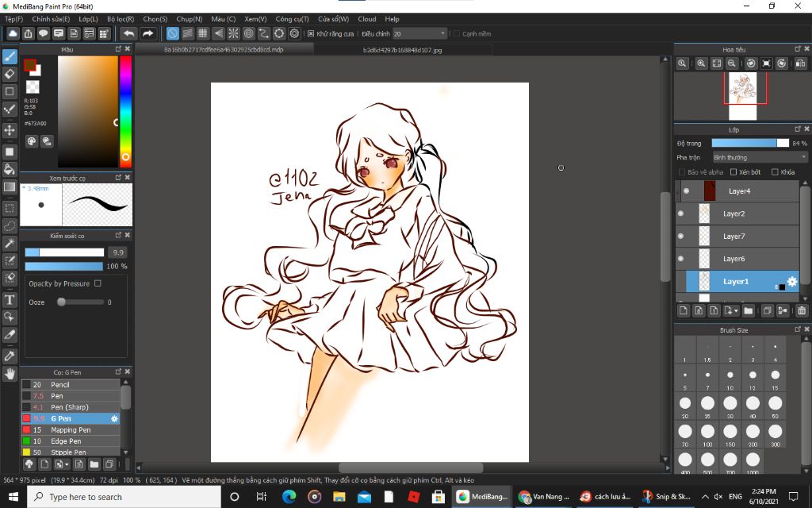Enable radial snap
This screenshot has width=812, height=508.
point(234,33)
